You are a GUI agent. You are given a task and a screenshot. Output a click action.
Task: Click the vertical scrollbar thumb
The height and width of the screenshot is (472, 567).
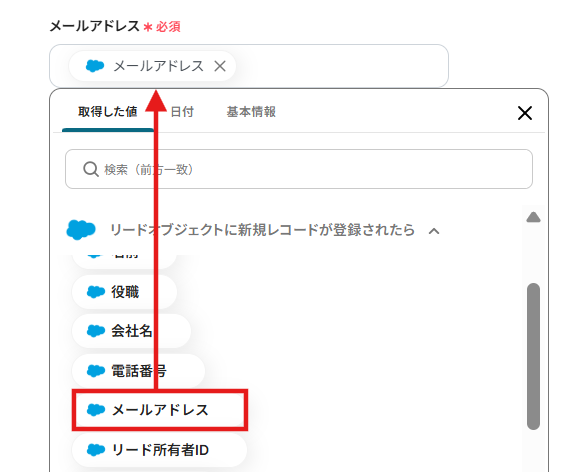[533, 356]
